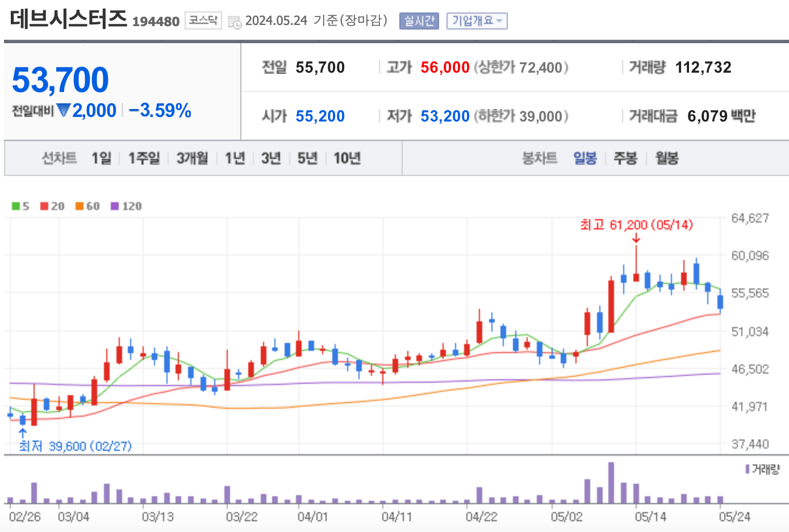Click the 선차트 label
This screenshot has width=789, height=532.
coord(60,158)
